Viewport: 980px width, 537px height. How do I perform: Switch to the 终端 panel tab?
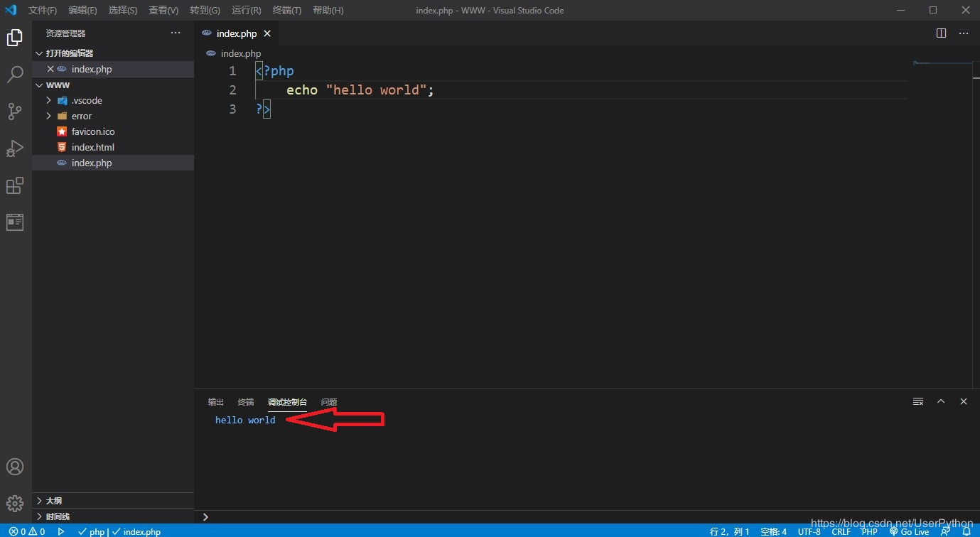[246, 402]
